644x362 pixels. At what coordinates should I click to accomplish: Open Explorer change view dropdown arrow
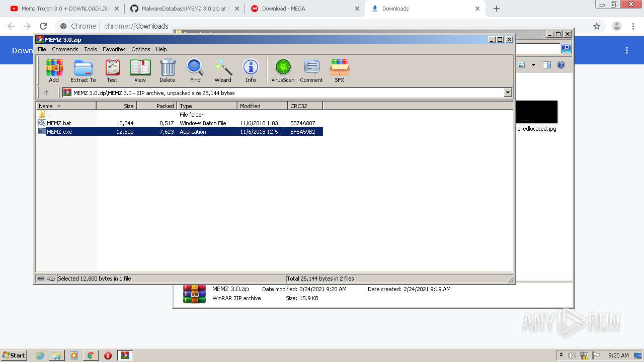[533, 65]
